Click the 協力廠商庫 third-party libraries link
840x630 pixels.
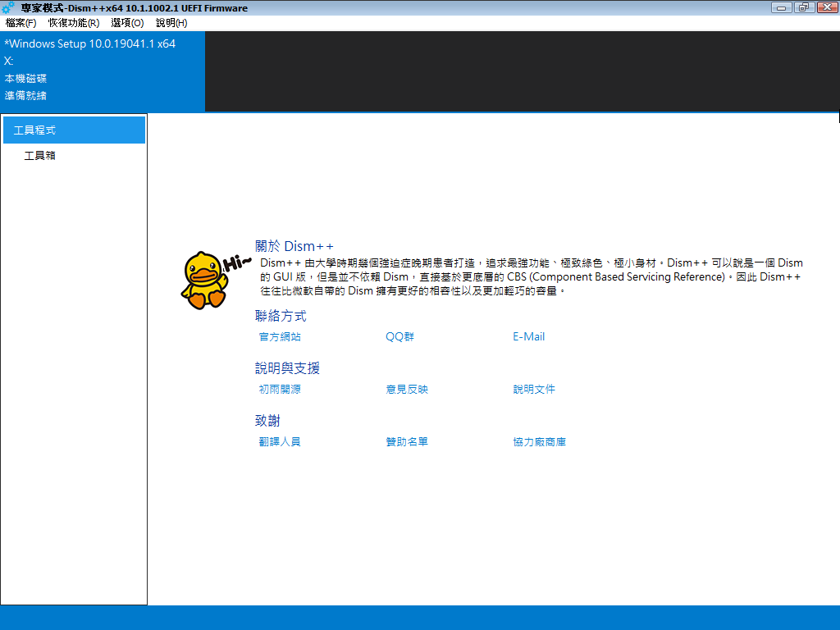pyautogui.click(x=539, y=442)
